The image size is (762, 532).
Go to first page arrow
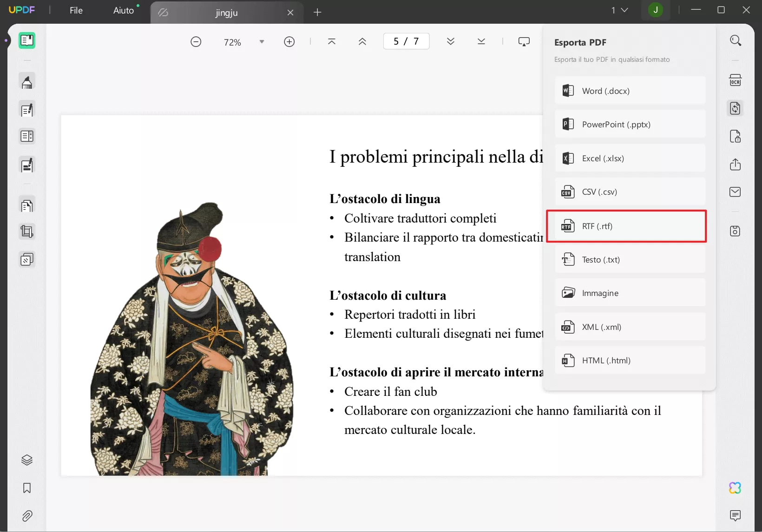[x=332, y=42]
